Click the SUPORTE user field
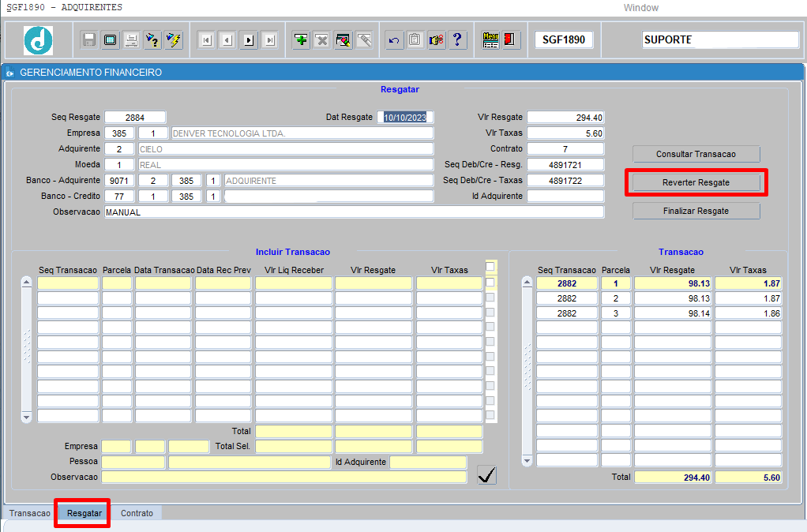 (720, 39)
